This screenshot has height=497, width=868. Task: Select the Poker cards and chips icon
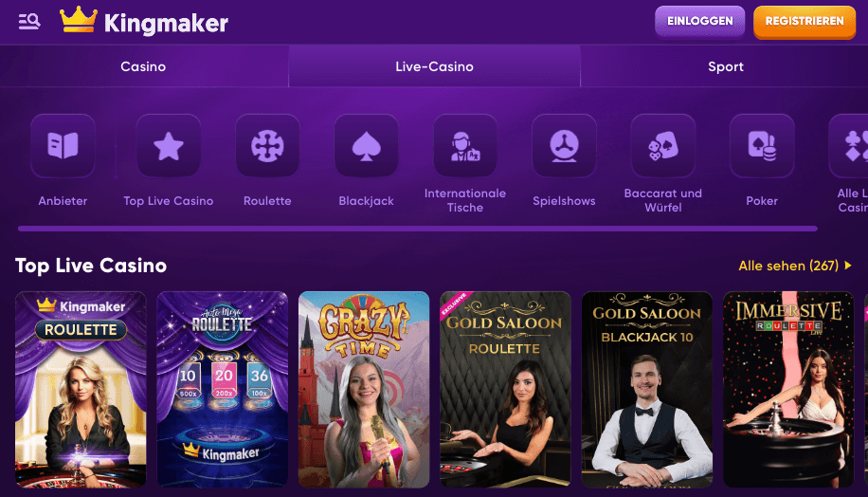pyautogui.click(x=762, y=146)
